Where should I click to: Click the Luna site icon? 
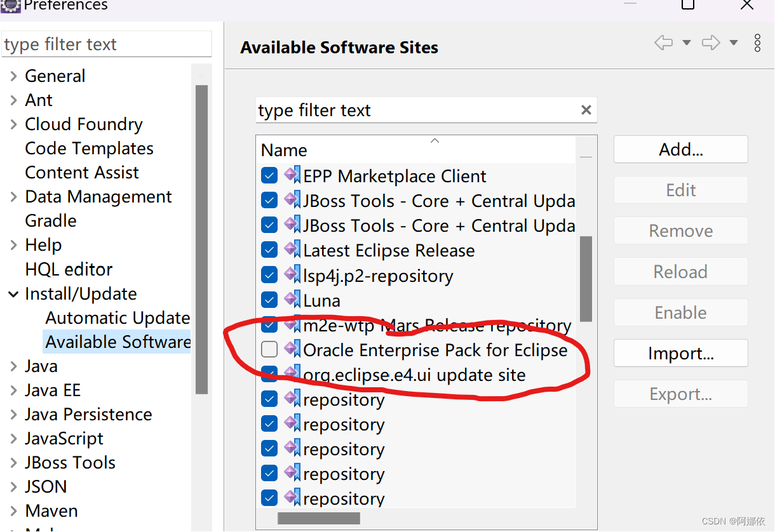coord(292,300)
